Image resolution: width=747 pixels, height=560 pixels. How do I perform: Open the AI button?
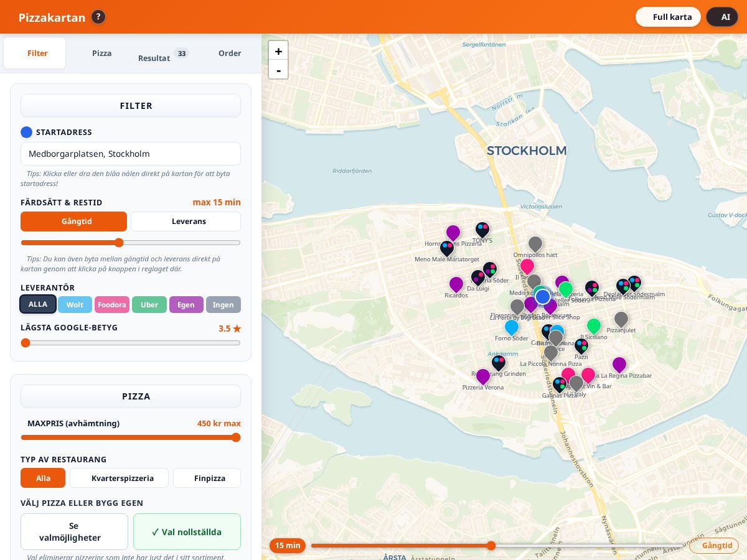pos(722,17)
